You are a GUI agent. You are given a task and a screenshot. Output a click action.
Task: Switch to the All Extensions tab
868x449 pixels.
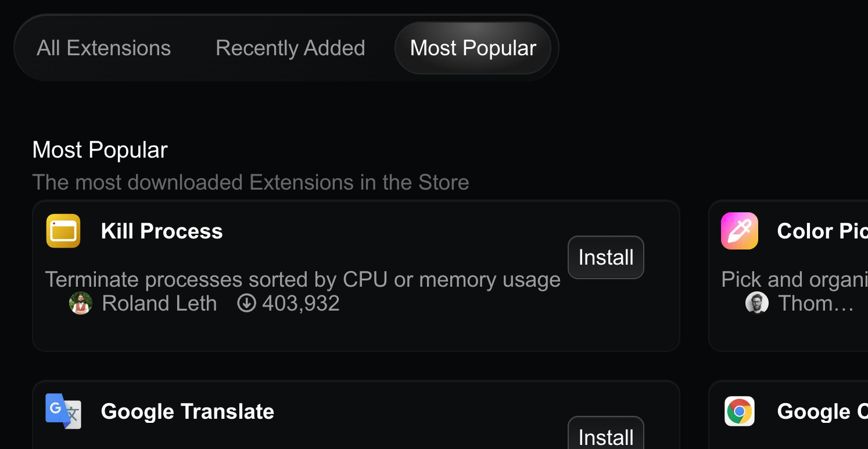(x=103, y=48)
